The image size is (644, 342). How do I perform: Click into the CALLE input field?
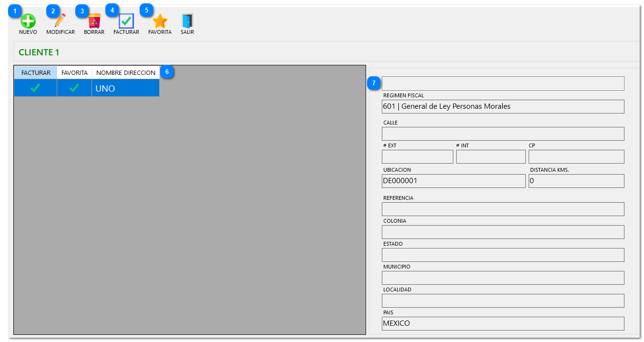[x=502, y=134]
